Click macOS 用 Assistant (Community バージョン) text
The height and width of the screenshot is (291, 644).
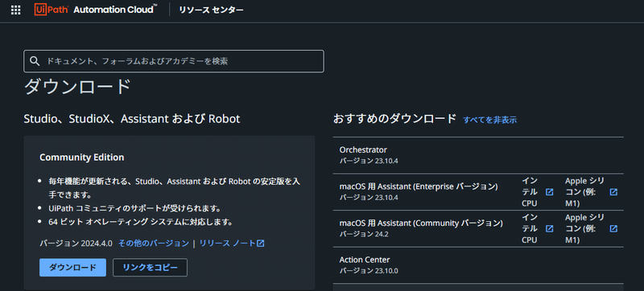(421, 223)
